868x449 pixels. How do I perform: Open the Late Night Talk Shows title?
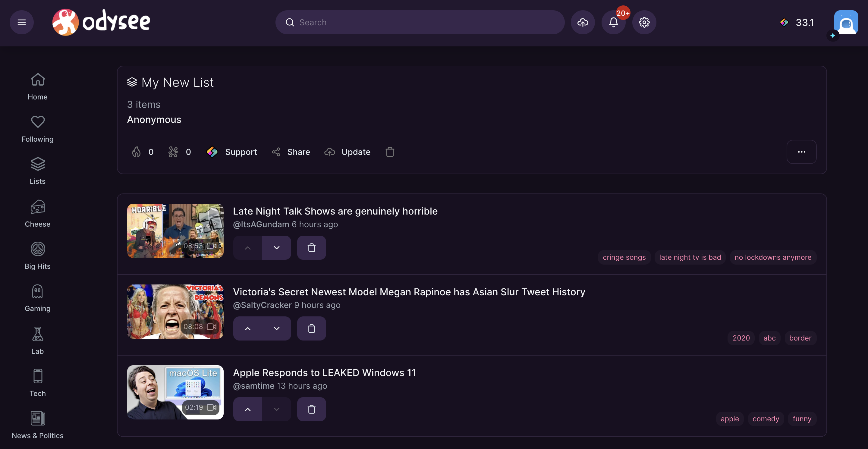pos(335,211)
